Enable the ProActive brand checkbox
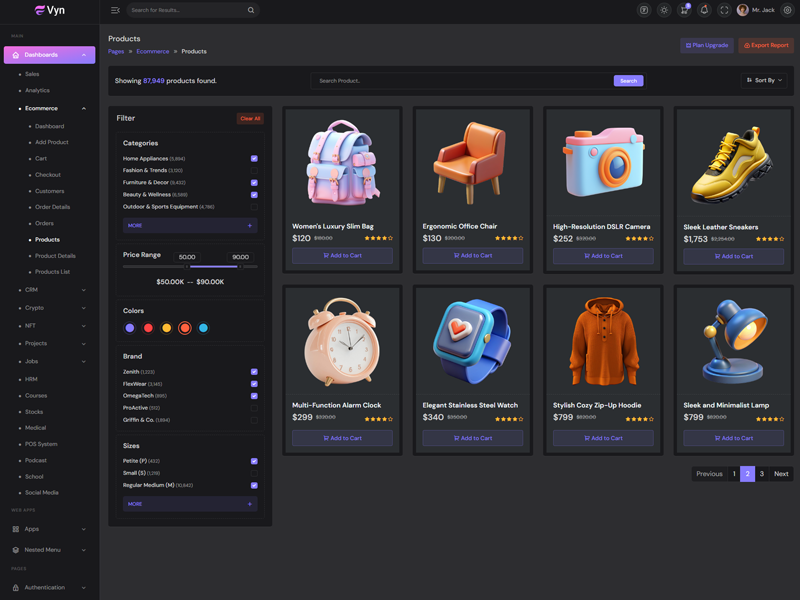The image size is (800, 600). (x=254, y=408)
